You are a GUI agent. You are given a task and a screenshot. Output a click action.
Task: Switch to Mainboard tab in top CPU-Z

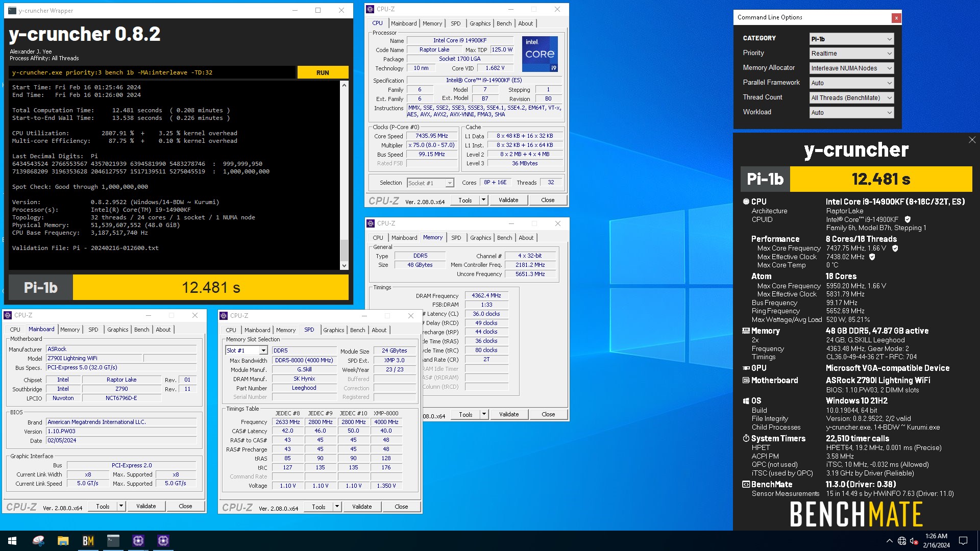[404, 23]
